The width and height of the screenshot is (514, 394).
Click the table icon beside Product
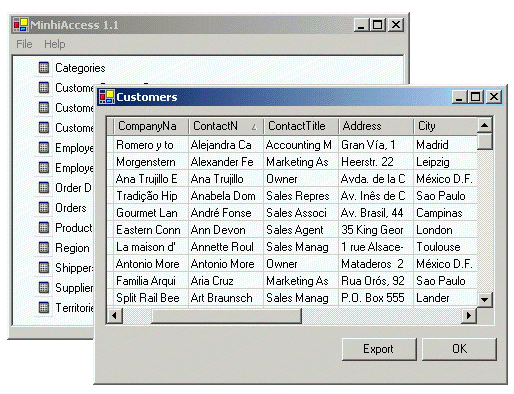point(44,228)
